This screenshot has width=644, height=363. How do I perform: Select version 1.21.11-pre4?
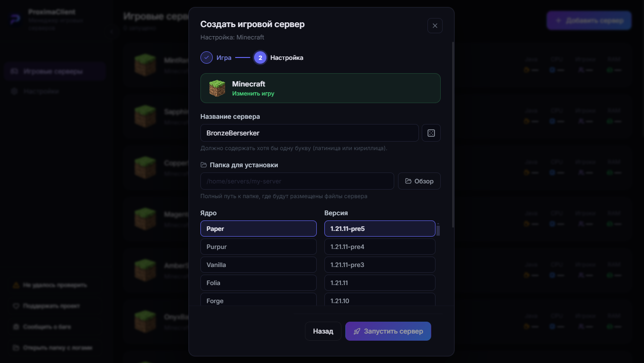pos(380,247)
